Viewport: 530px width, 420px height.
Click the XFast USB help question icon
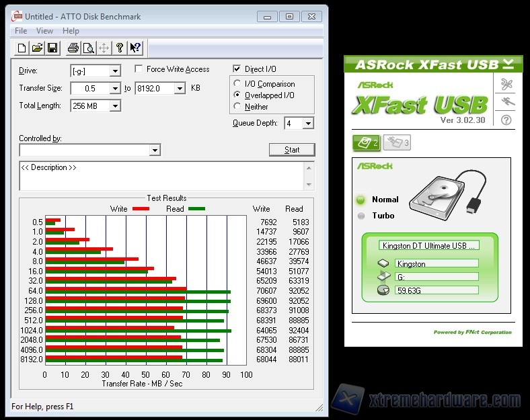click(506, 120)
